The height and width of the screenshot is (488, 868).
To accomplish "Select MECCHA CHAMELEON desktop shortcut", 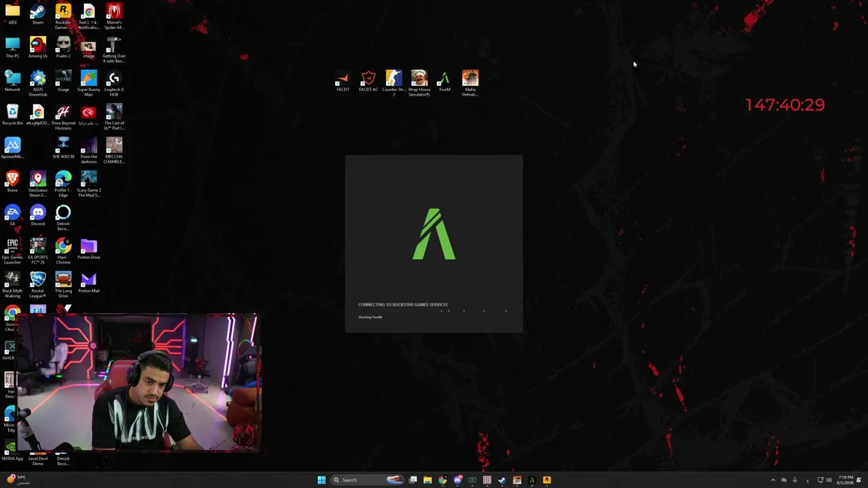I will (114, 150).
